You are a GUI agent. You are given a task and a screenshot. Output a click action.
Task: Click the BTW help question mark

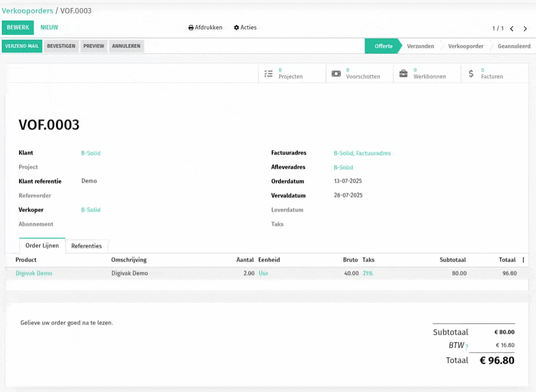point(467,347)
